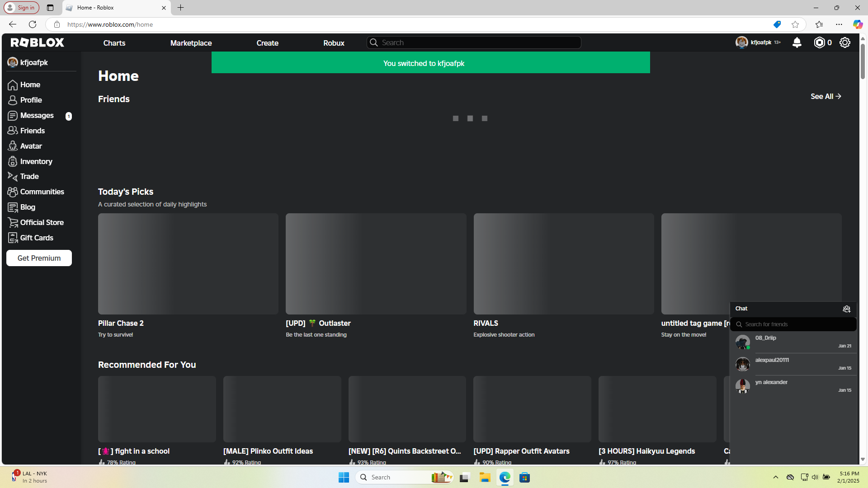The width and height of the screenshot is (868, 488).
Task: Click the Roblox logo
Action: 38,42
